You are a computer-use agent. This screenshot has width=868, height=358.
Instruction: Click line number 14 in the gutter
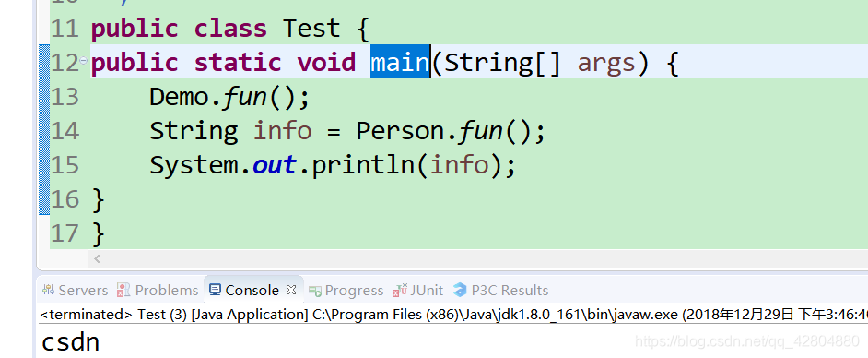[x=65, y=131]
